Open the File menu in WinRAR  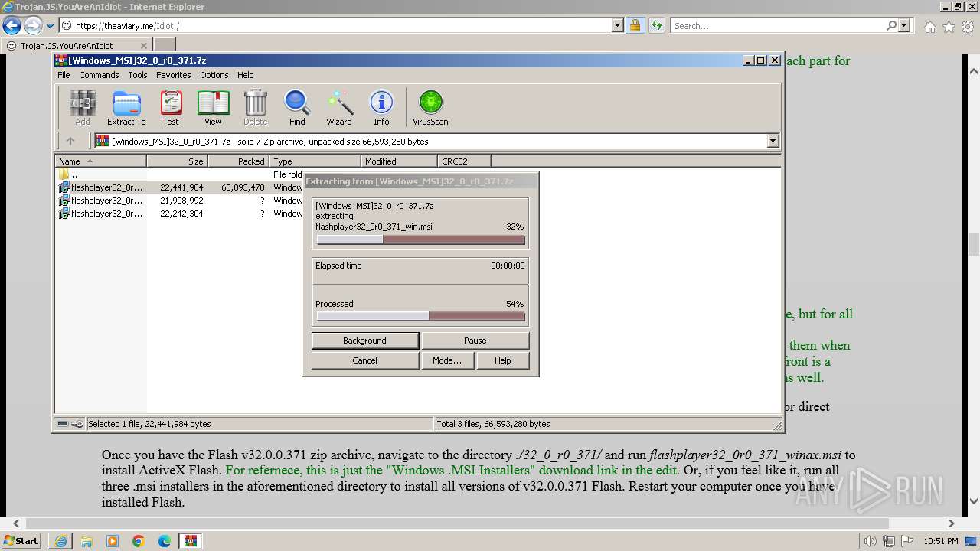point(64,75)
